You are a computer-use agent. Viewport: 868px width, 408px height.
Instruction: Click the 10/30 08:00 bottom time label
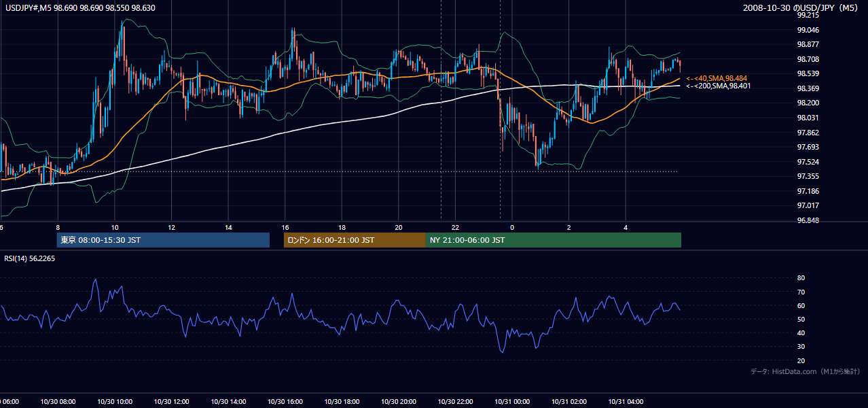click(58, 402)
